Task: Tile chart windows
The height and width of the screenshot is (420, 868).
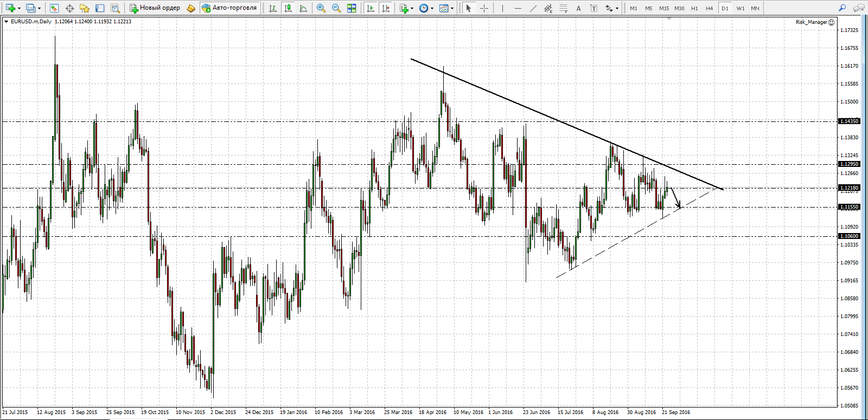Action: click(352, 8)
